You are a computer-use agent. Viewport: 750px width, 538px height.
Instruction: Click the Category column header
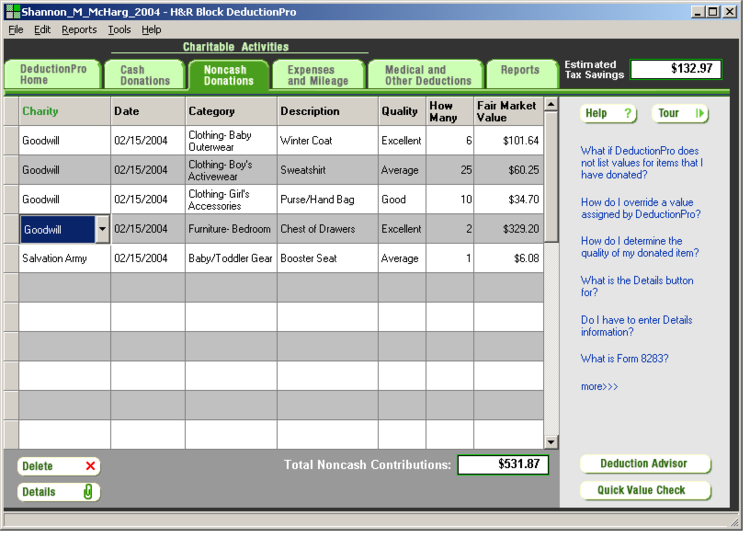[x=231, y=111]
